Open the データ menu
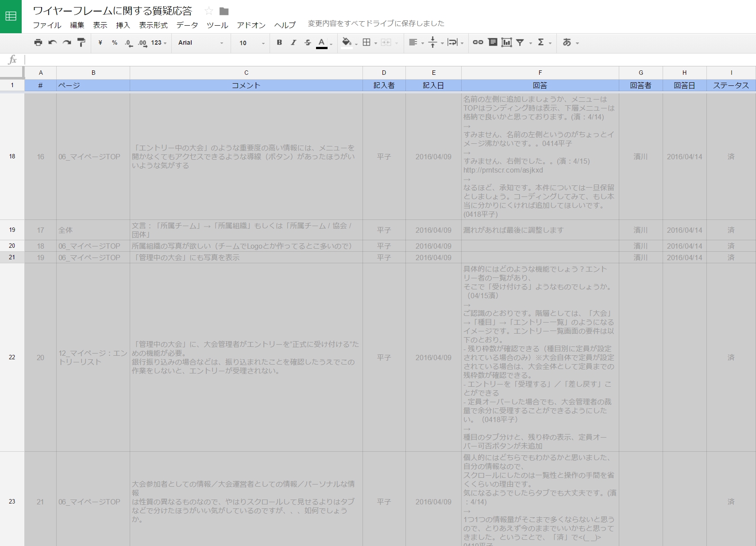 187,25
